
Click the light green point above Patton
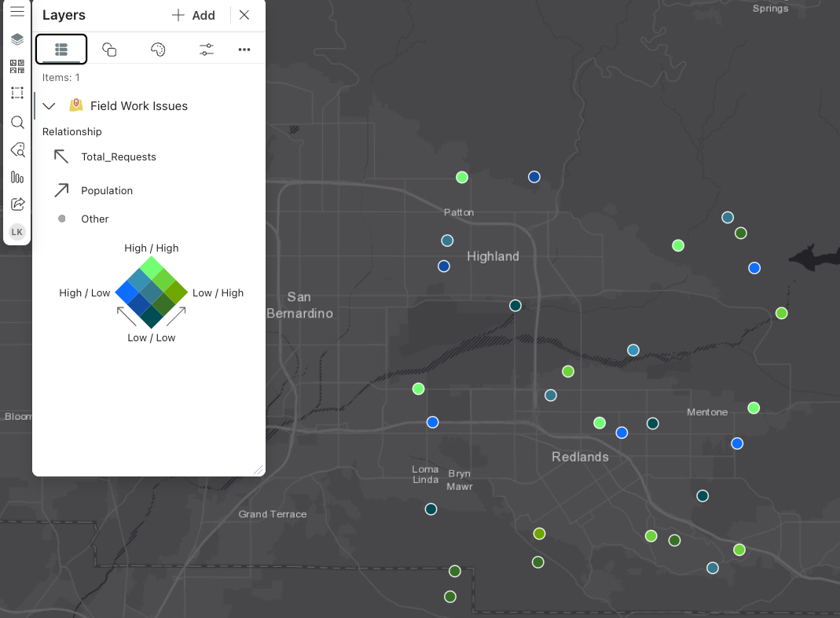tap(462, 178)
